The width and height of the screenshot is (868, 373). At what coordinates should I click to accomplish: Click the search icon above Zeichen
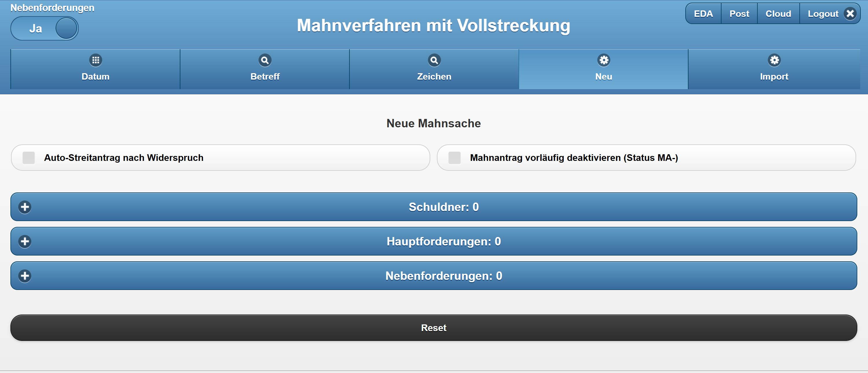tap(434, 60)
